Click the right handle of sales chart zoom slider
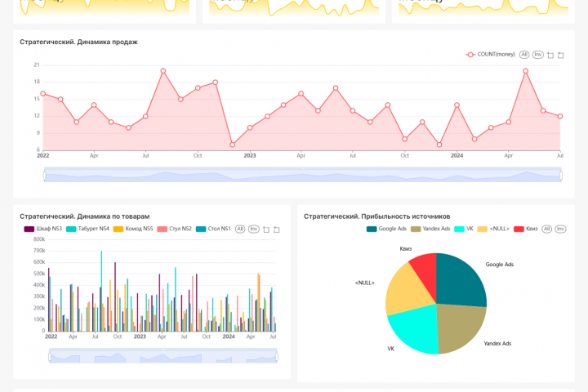This screenshot has height=392, width=588. pyautogui.click(x=561, y=176)
